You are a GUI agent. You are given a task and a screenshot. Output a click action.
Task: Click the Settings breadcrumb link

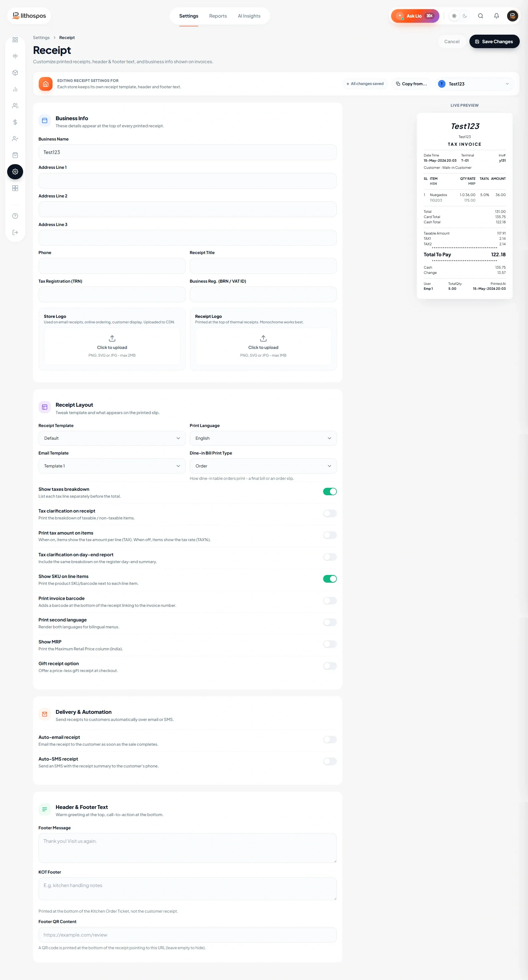[41, 38]
